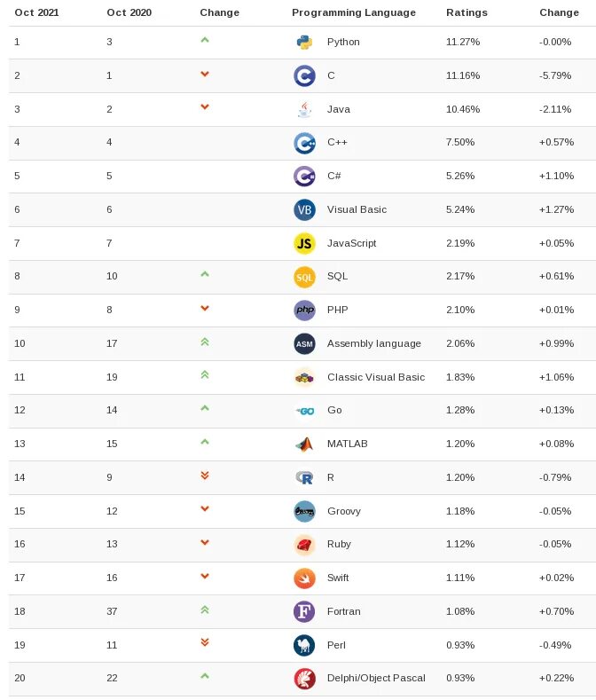
Task: Select the dark ASM Assembly icon
Action: [x=304, y=343]
